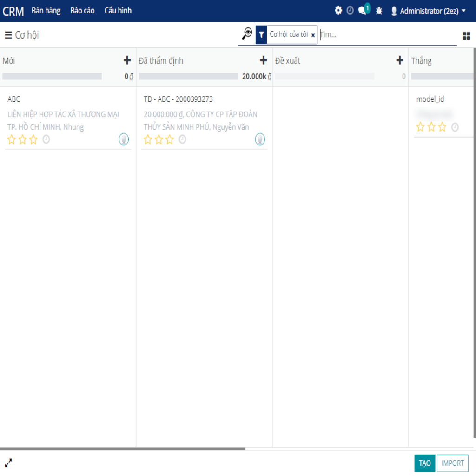The width and height of the screenshot is (476, 476).
Task: Remove the 'Cơ hội của tôi' filter
Action: 313,35
